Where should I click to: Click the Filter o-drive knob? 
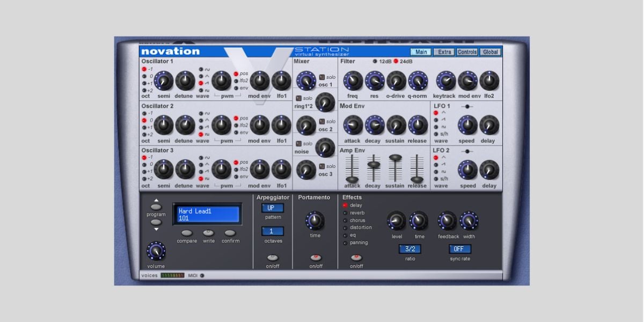(x=396, y=80)
